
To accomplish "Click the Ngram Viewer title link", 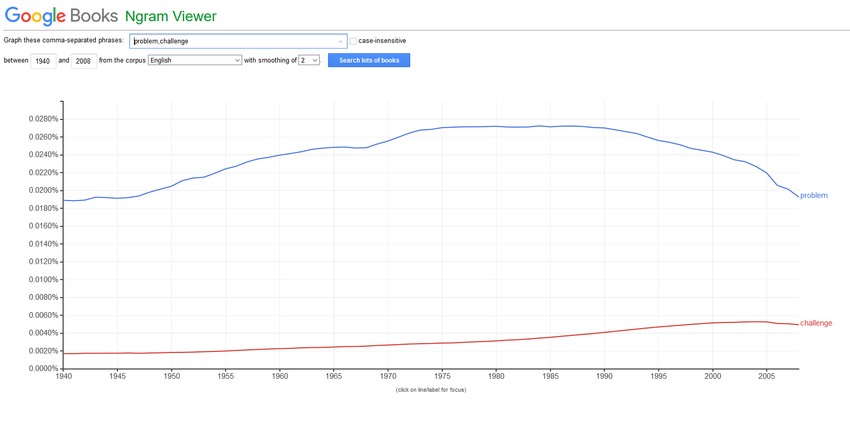I will tap(171, 16).
